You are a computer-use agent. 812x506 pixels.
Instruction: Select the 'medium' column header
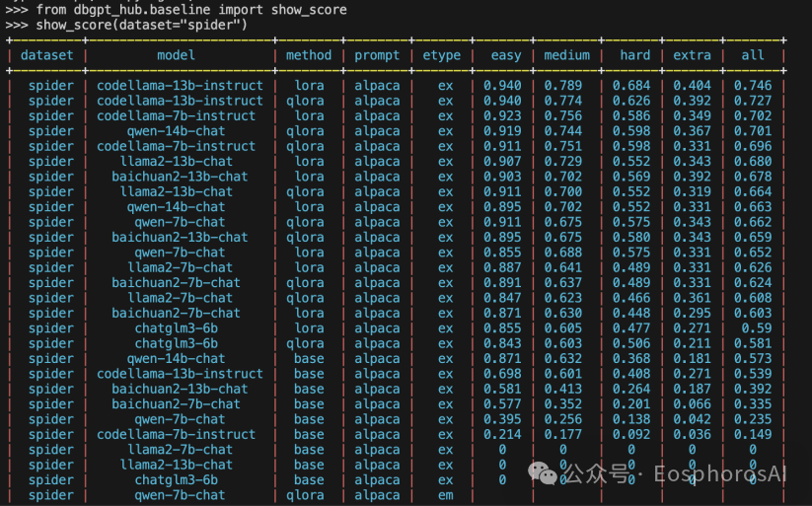click(x=566, y=55)
